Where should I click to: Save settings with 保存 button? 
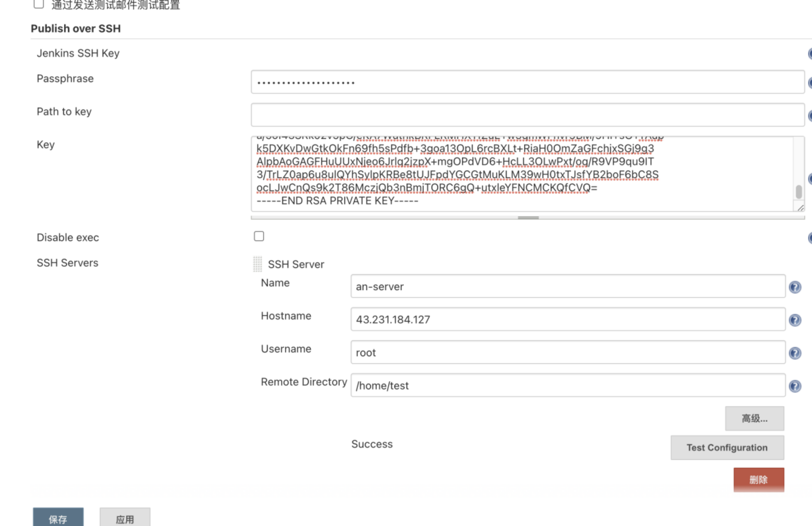[58, 518]
